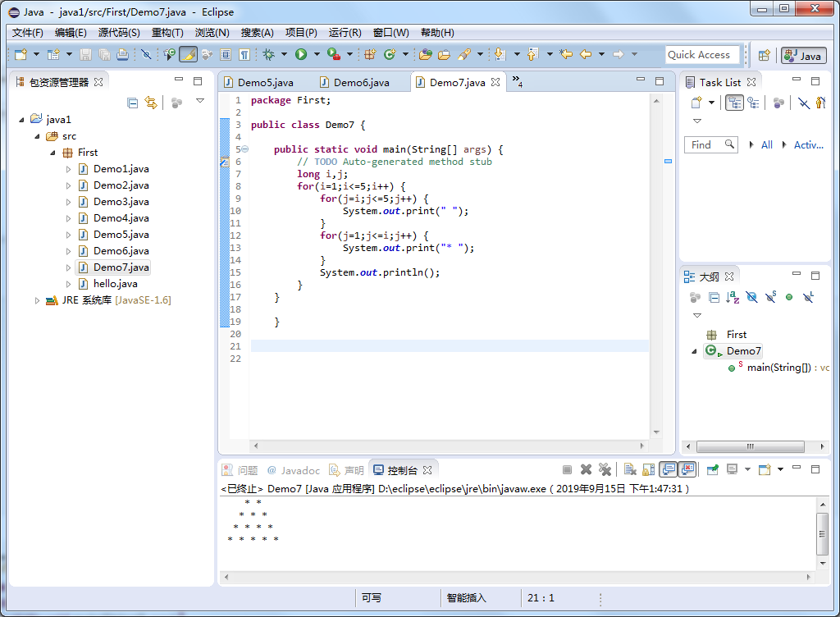Click the All link in Task List
The width and height of the screenshot is (840, 617).
(767, 144)
